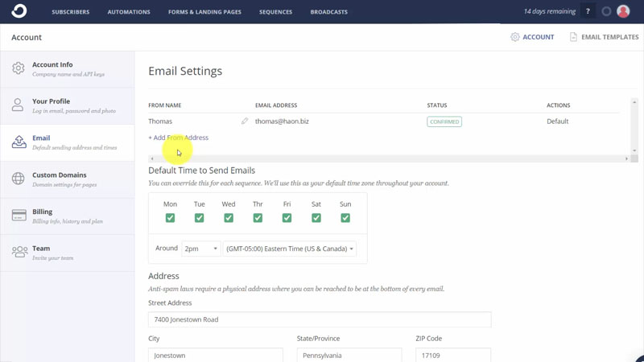644x362 pixels.
Task: Click the Add From Address link
Action: coord(179,138)
